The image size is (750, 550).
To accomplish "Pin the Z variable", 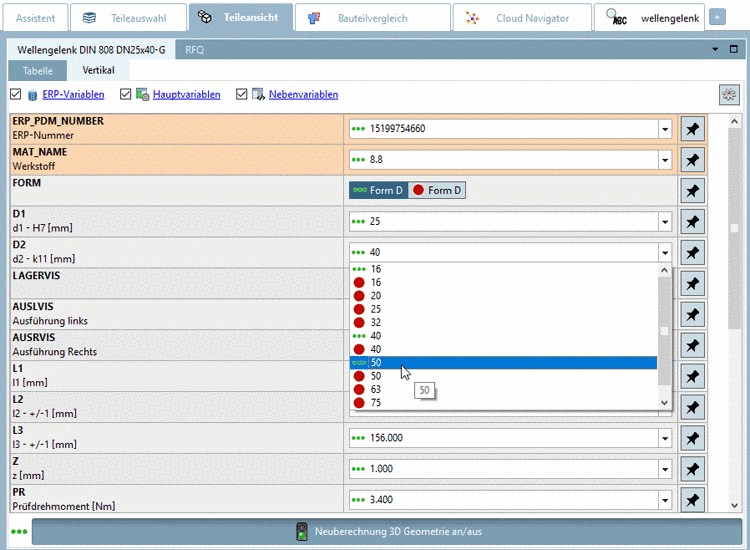I will tap(692, 469).
